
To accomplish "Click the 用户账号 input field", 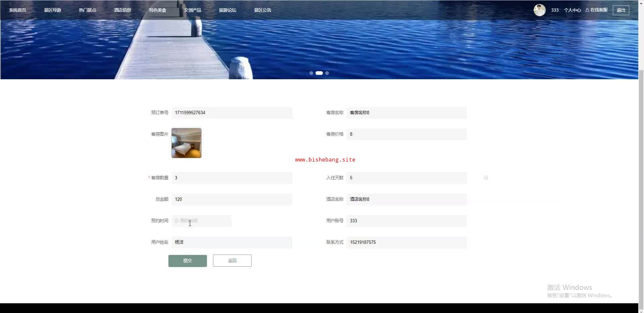I will coord(407,221).
